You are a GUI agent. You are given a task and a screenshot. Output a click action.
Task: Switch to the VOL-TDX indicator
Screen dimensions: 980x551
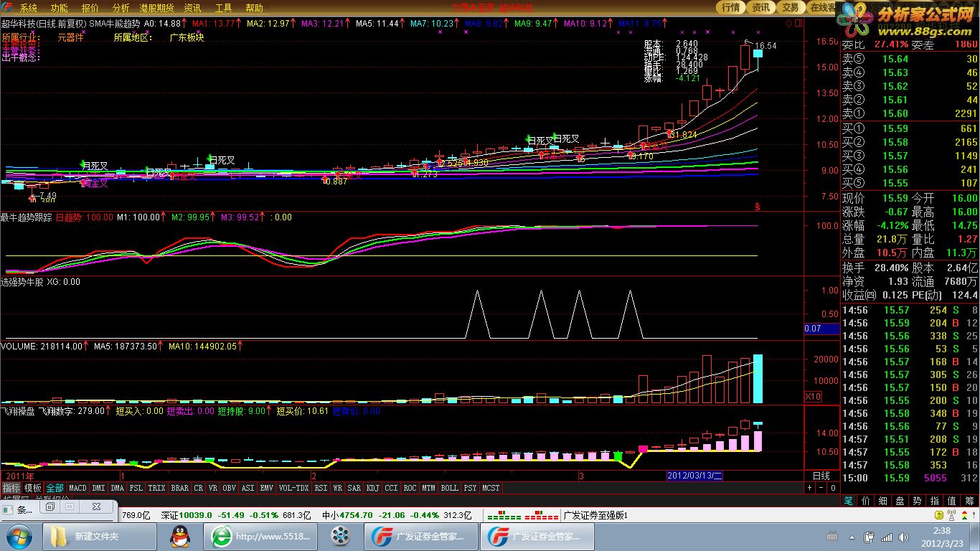(293, 488)
